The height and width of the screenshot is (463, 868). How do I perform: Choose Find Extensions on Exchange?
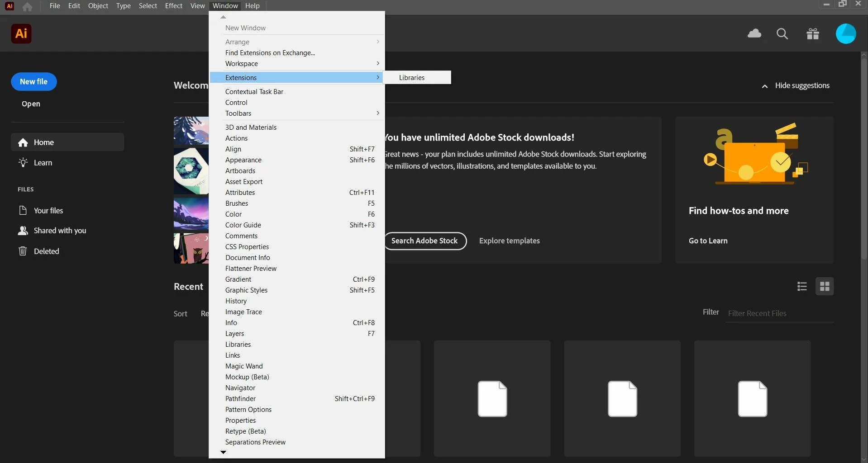point(297,53)
